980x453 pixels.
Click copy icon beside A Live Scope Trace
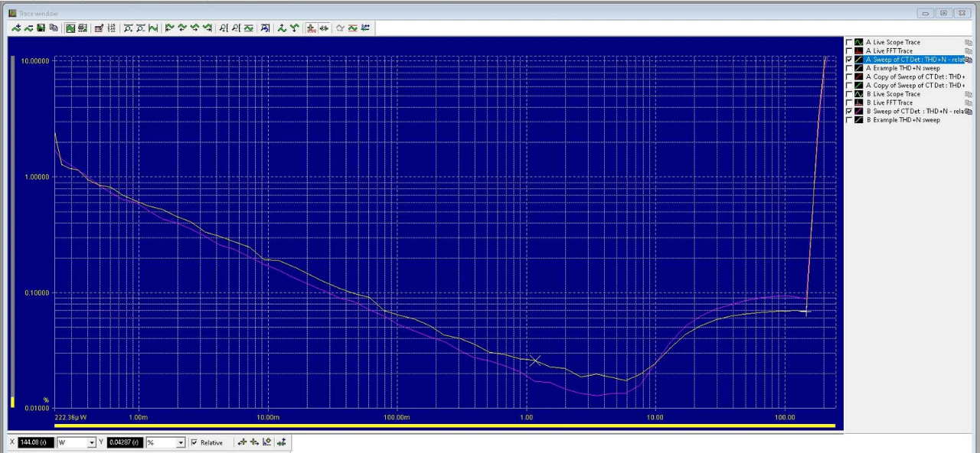pyautogui.click(x=969, y=43)
